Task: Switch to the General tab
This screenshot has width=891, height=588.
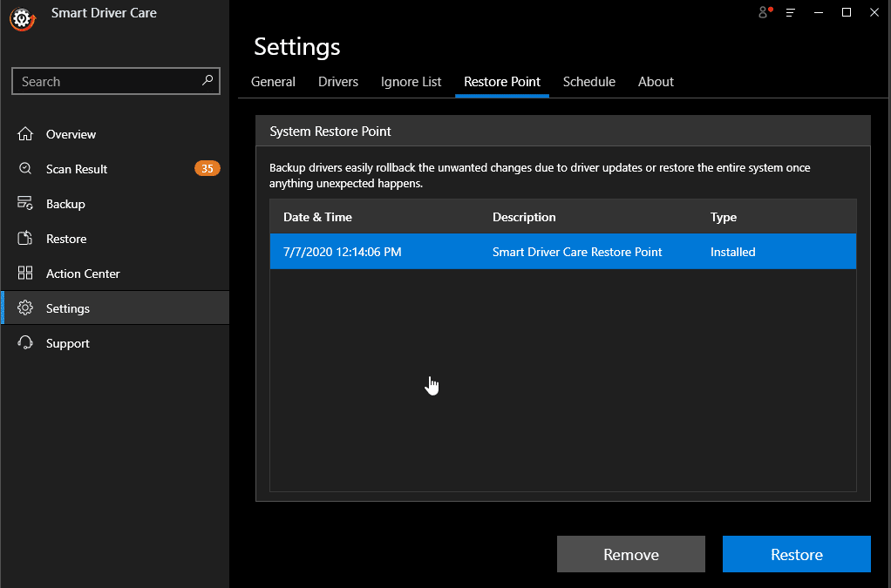Action: (x=273, y=82)
